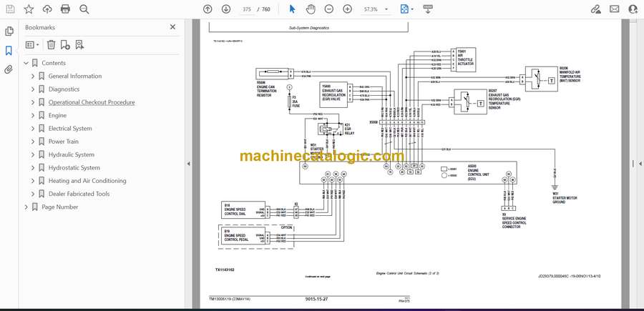Image resolution: width=644 pixels, height=311 pixels.
Task: Find current bookmark icon
Action: click(79, 45)
